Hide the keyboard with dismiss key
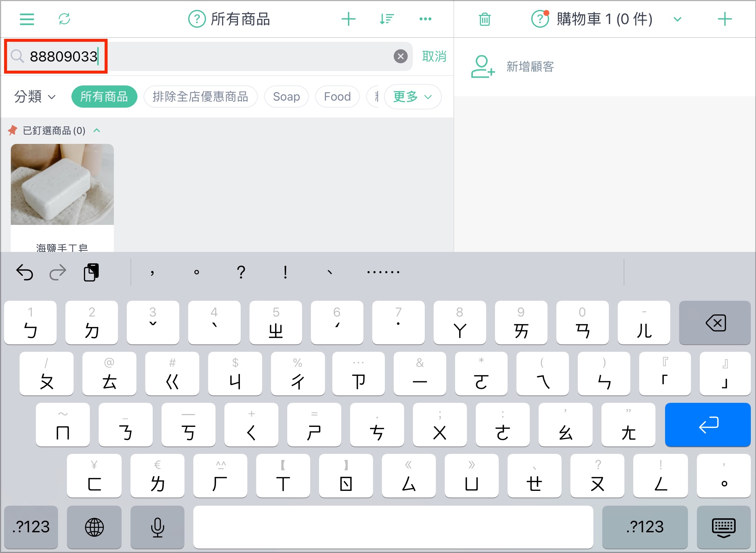This screenshot has height=553, width=756. coord(723,527)
